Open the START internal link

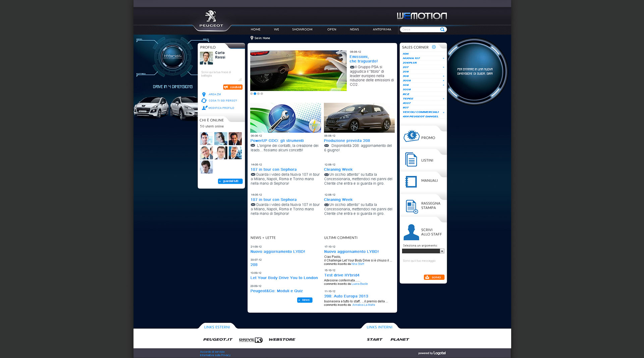pos(375,340)
